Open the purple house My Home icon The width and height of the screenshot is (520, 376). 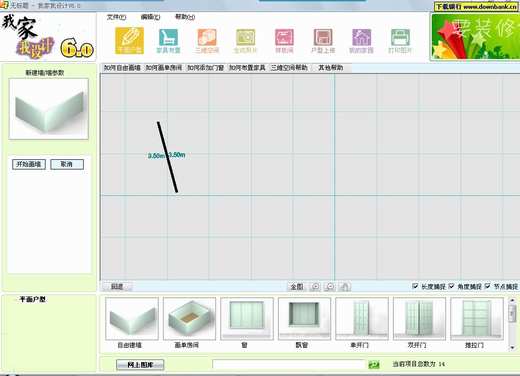(361, 41)
